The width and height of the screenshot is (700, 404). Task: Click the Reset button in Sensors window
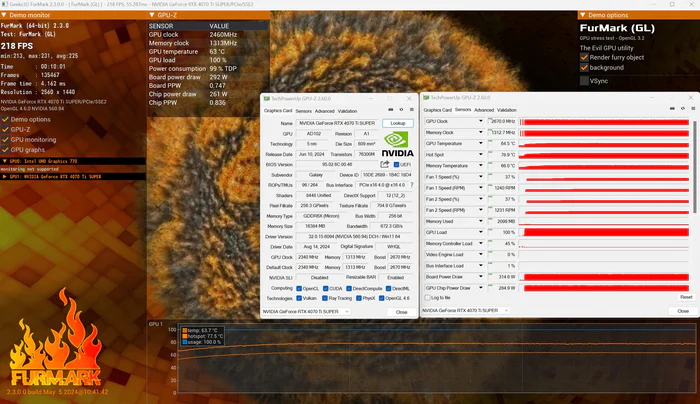click(x=686, y=297)
